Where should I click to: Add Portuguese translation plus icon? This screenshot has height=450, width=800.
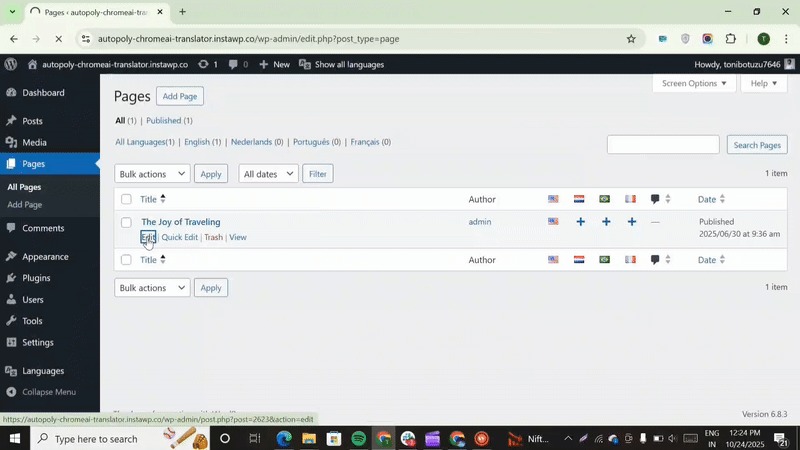(606, 221)
